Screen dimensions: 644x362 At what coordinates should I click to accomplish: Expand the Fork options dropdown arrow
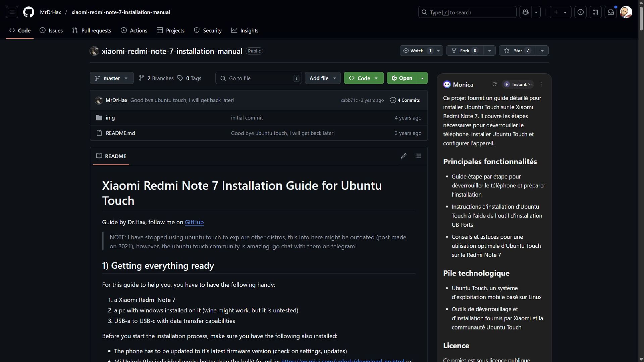click(x=489, y=51)
